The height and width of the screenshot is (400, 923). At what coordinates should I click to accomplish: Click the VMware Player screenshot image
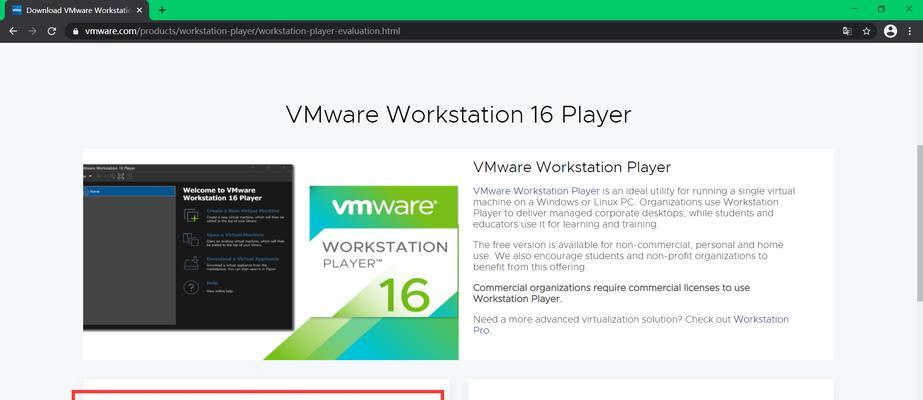188,247
